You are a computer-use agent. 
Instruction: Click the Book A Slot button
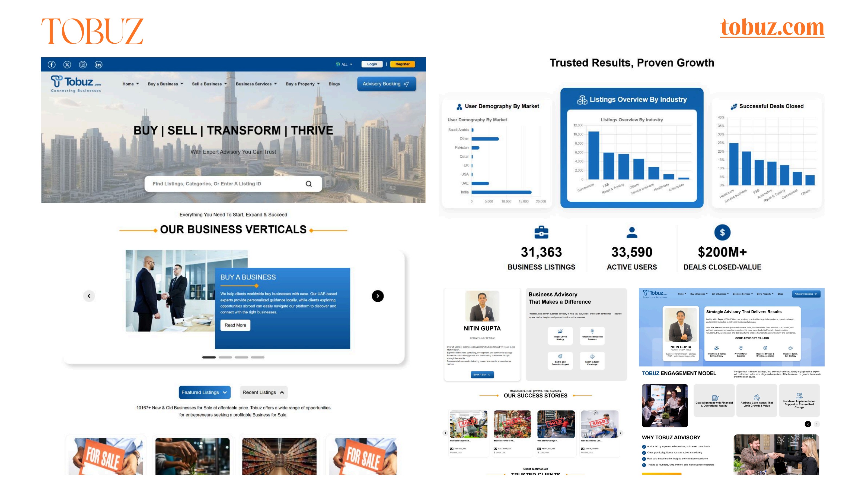[482, 374]
